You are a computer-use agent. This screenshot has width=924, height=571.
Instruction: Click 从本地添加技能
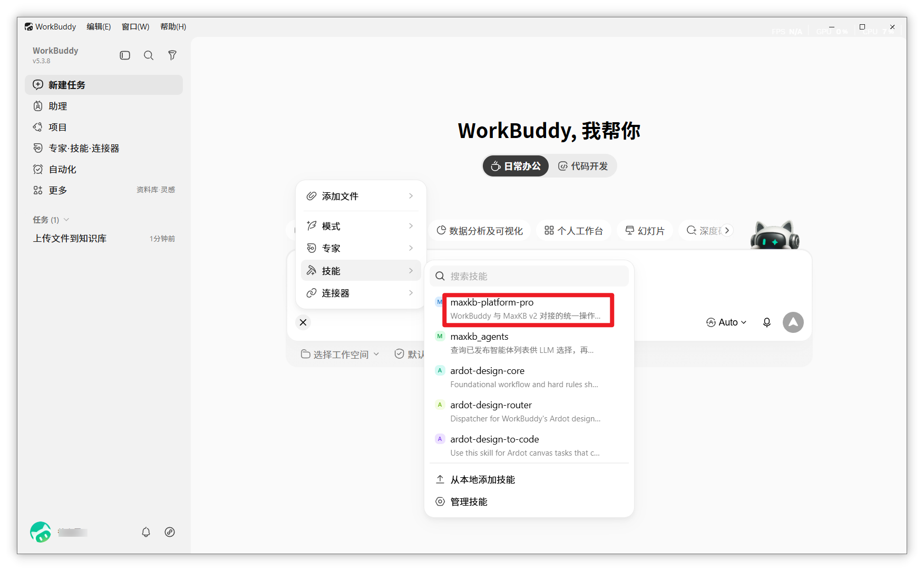529,479
